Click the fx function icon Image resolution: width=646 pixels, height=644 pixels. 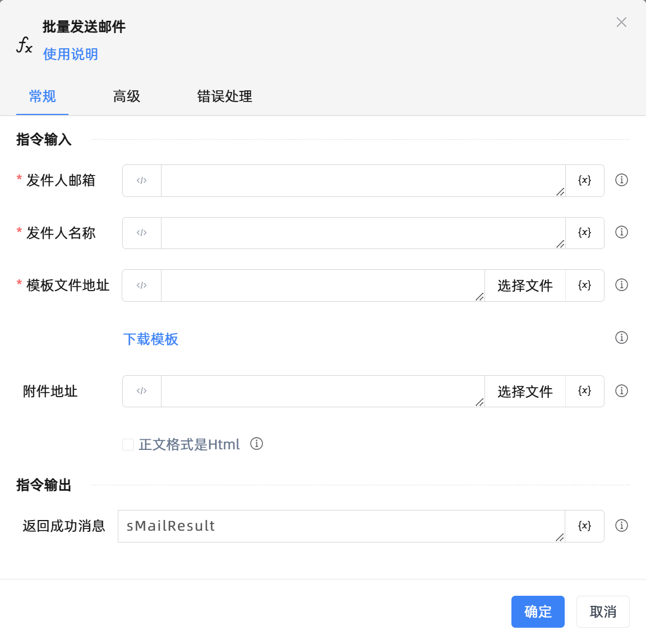24,45
